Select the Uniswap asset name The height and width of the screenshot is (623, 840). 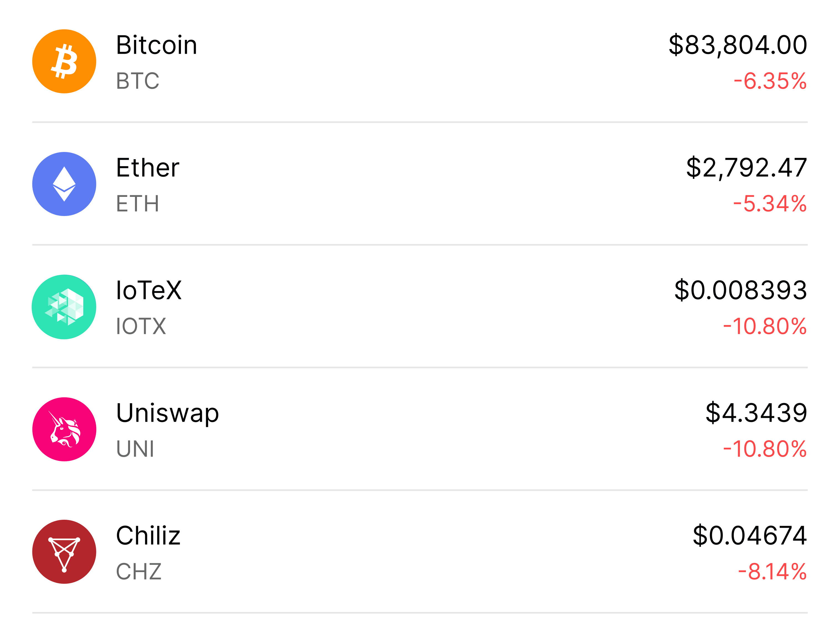pyautogui.click(x=167, y=413)
